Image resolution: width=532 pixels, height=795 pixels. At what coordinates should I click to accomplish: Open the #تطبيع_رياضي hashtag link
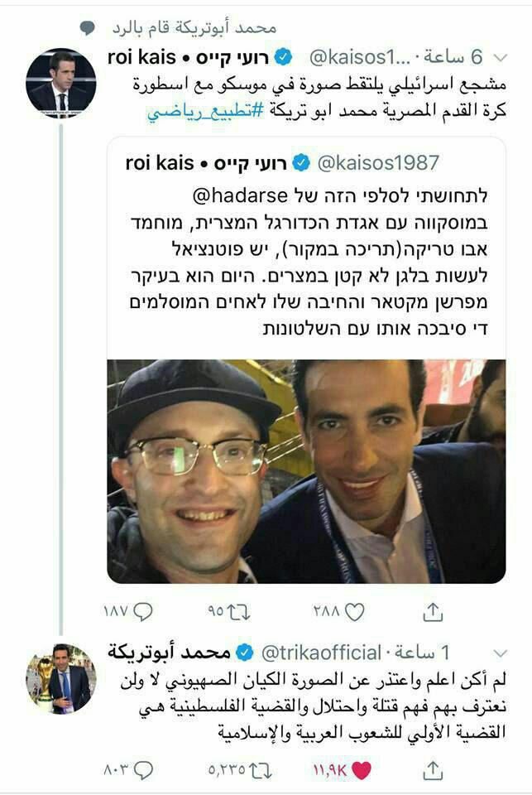click(x=206, y=111)
